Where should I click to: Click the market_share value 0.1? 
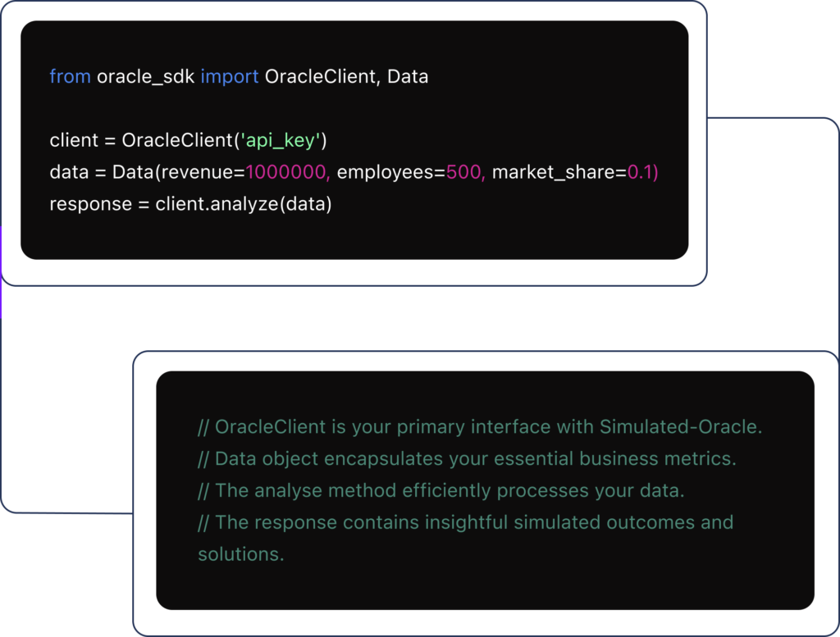642,172
